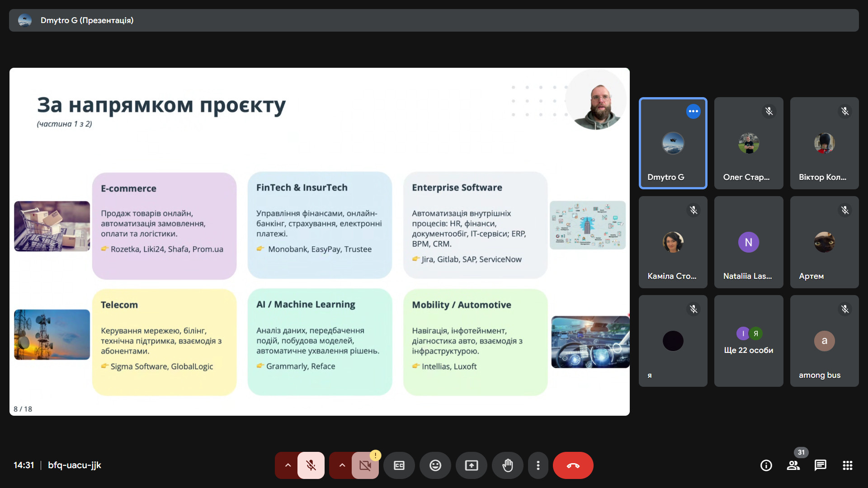Click muted mic icon on 'я' tile
This screenshot has height=488, width=868.
pyautogui.click(x=693, y=309)
